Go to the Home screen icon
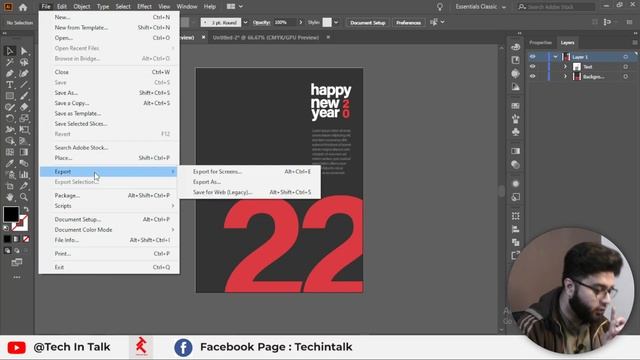Screen dimensions: 640x360 click(x=23, y=7)
